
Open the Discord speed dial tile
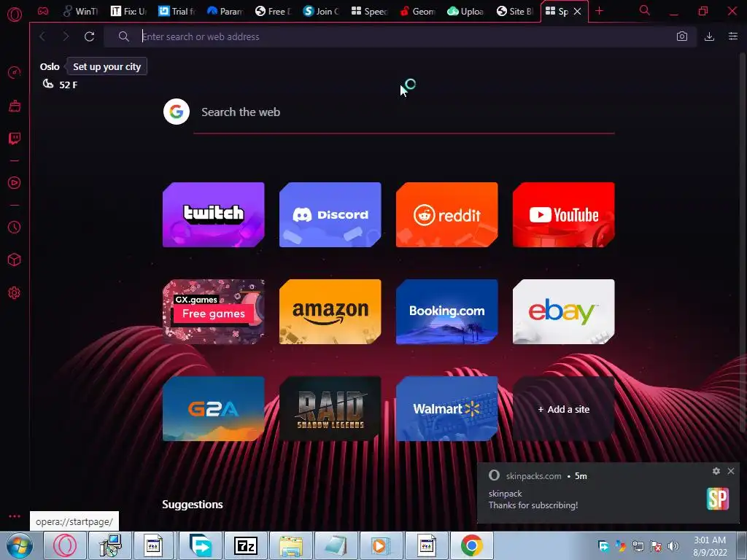tap(330, 215)
